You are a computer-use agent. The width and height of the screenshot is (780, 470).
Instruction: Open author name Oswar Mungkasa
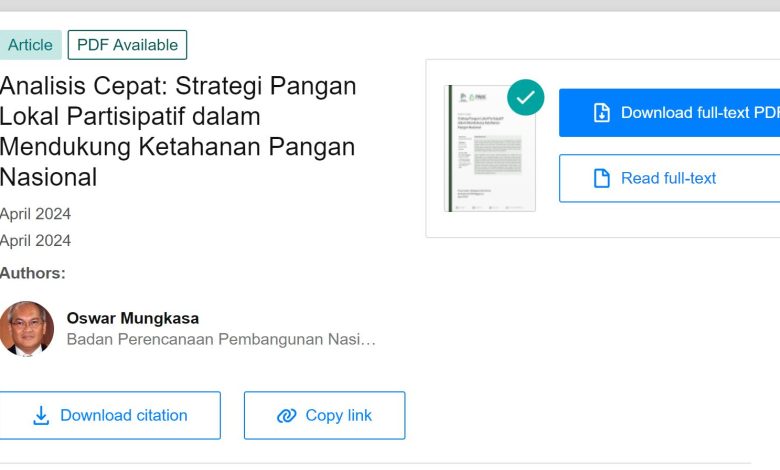click(x=132, y=318)
